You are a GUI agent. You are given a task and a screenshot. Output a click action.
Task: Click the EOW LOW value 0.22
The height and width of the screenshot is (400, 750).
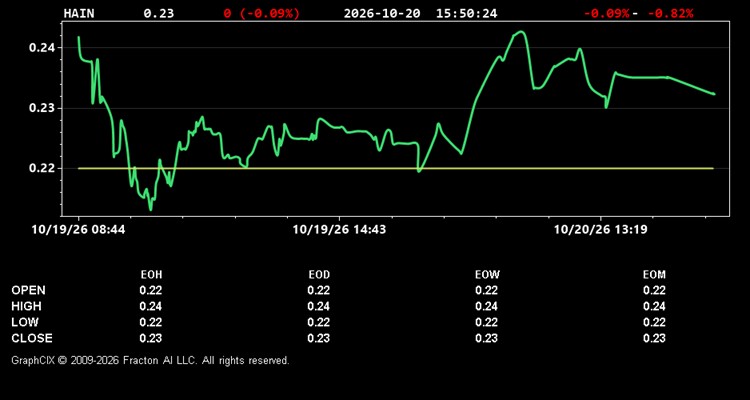point(486,322)
